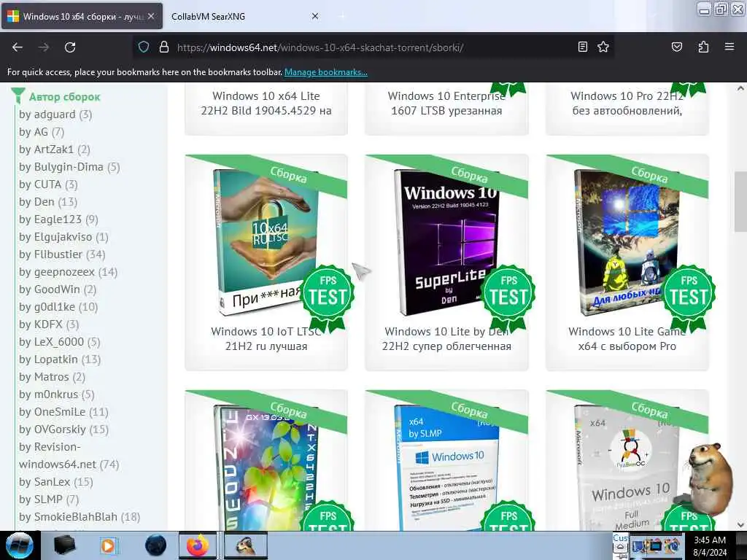747x560 pixels.
Task: Reload the current page
Action: tap(70, 47)
